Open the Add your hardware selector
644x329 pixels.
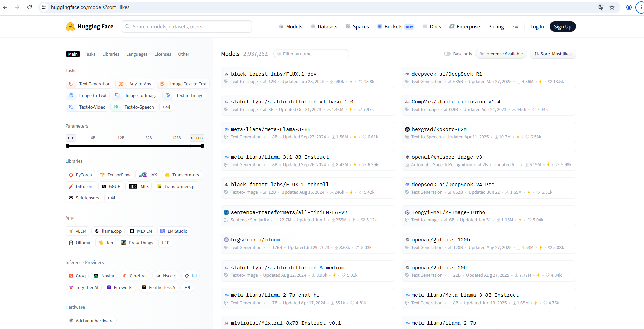[91, 321]
